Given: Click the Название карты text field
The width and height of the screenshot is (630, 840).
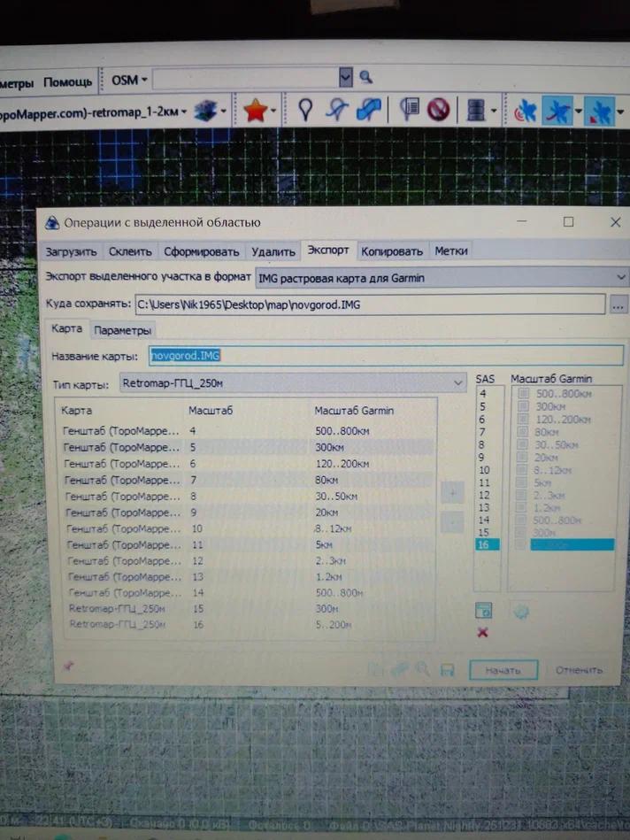Looking at the screenshot, I should coord(385,356).
